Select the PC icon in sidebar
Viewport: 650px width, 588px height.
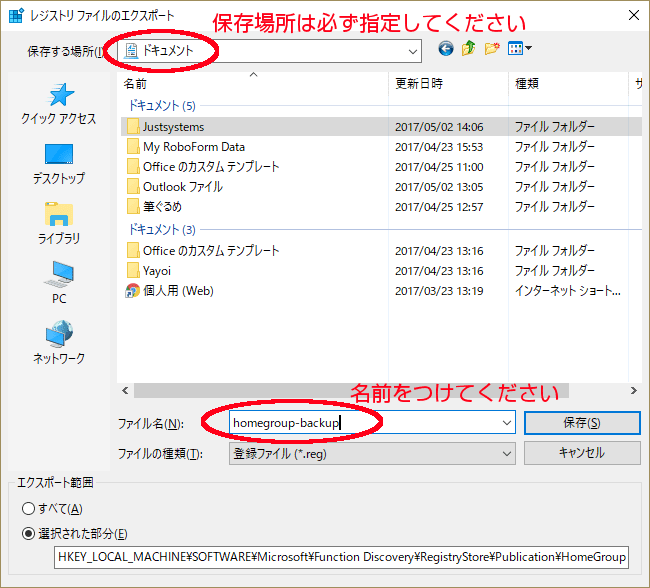click(x=59, y=283)
